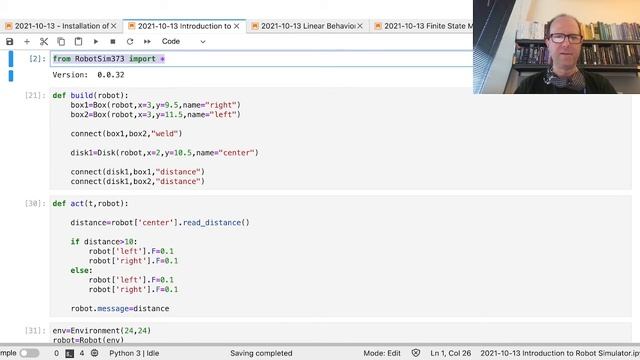Viewport: 640px width, 360px height.
Task: Click the Version: 0.0.32 output
Action: [88, 75]
